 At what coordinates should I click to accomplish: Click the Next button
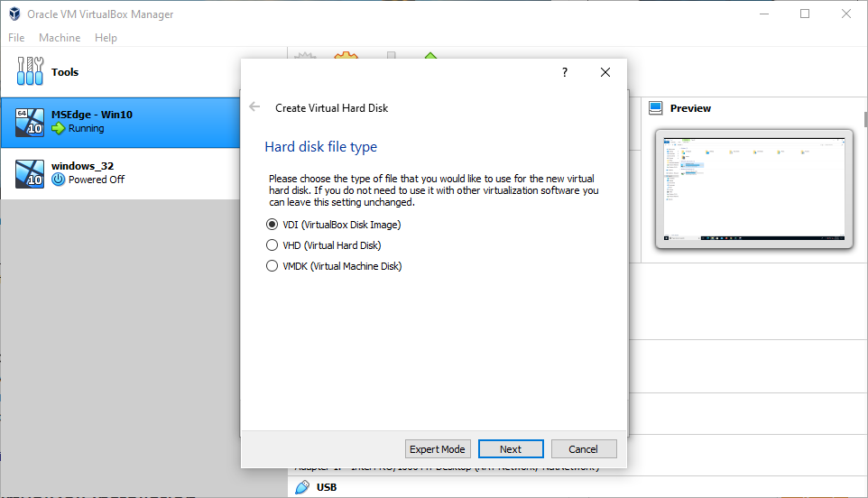coord(511,449)
